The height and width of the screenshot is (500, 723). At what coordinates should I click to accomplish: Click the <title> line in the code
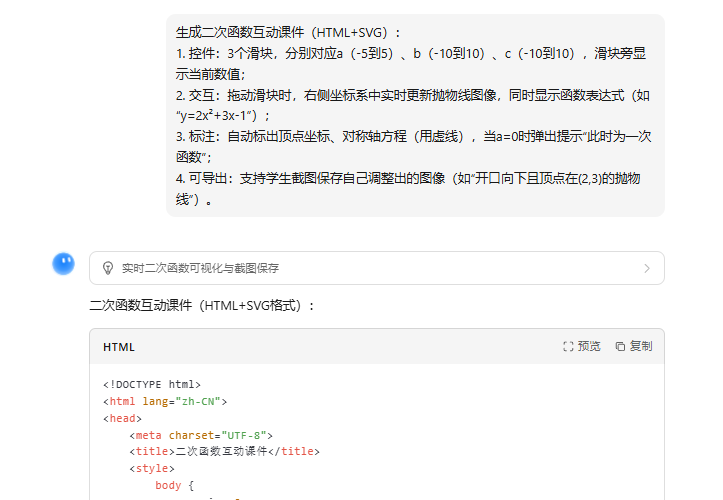223,452
